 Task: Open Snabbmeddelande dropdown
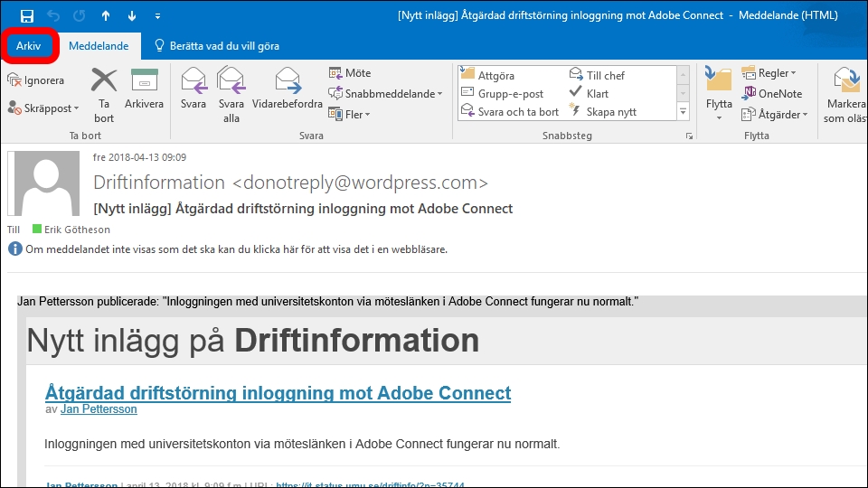click(385, 93)
